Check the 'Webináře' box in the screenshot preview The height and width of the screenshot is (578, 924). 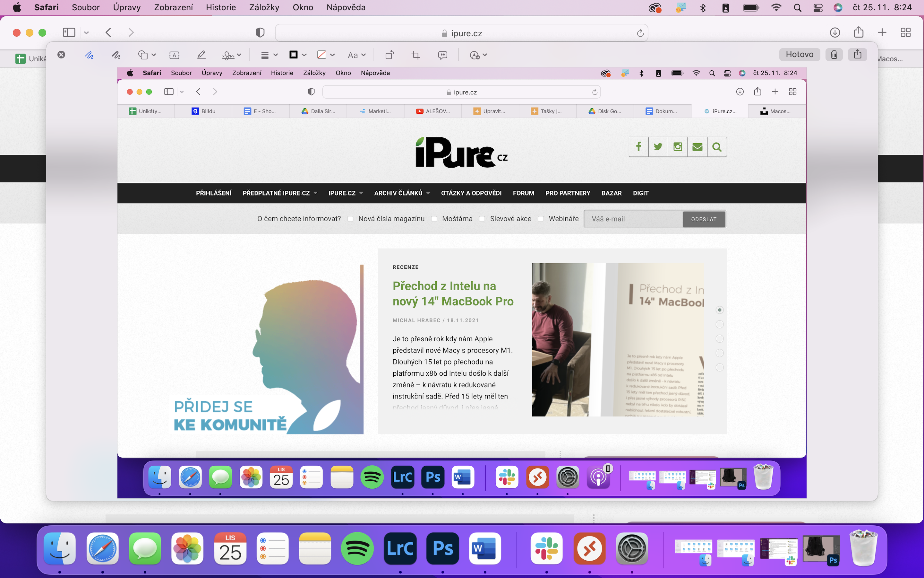click(541, 219)
